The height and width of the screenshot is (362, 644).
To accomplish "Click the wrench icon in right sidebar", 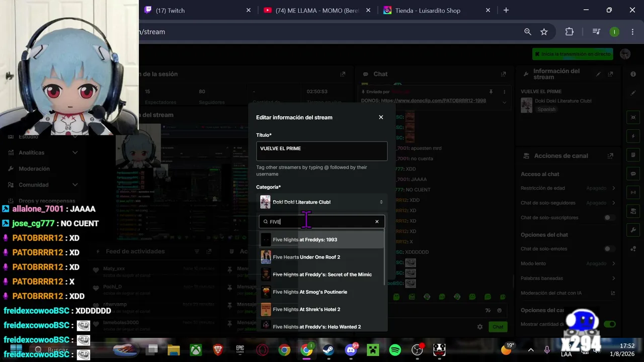I will click(x=633, y=230).
